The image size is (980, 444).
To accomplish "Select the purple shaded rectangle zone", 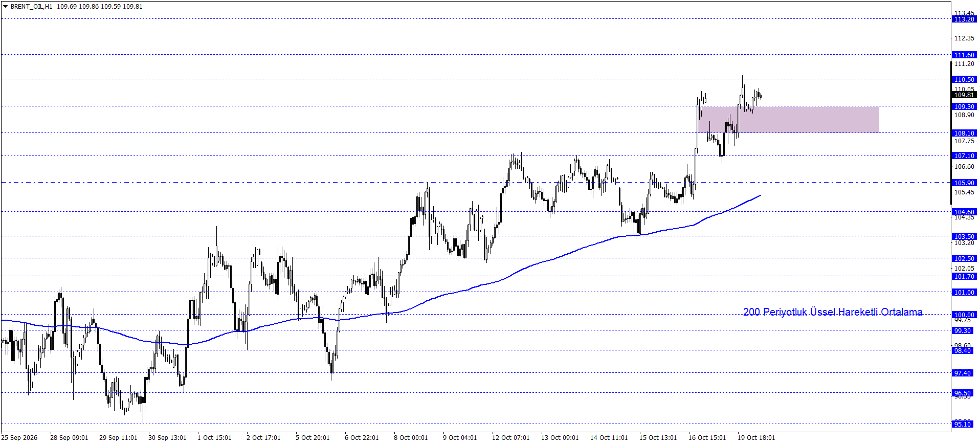I will (788, 120).
